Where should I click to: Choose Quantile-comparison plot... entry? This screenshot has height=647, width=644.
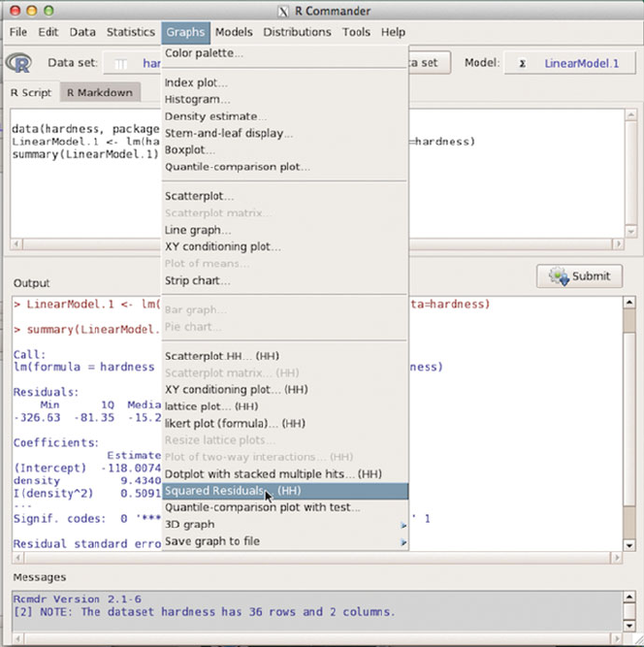(285, 167)
